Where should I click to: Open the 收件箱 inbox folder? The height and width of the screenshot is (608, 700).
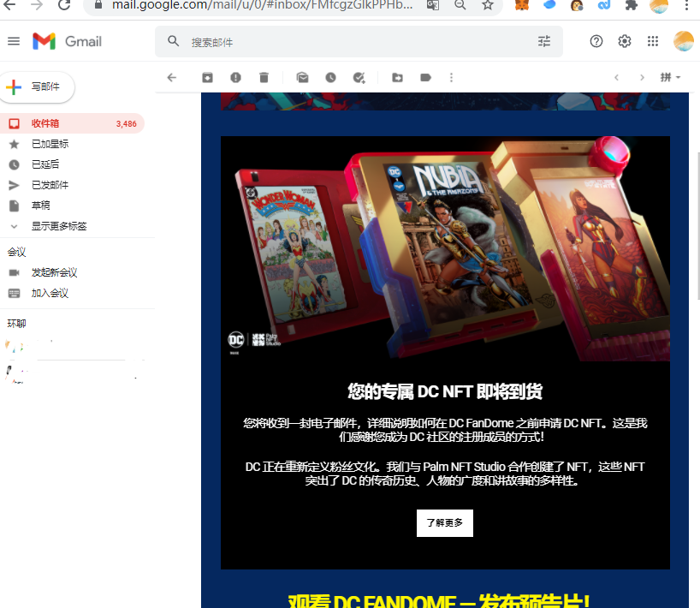(x=71, y=124)
